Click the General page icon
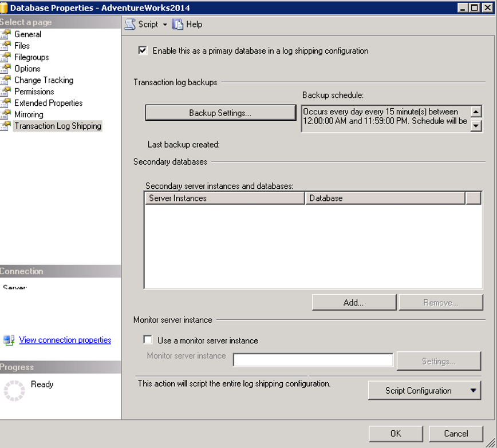497x448 pixels. pos(5,34)
